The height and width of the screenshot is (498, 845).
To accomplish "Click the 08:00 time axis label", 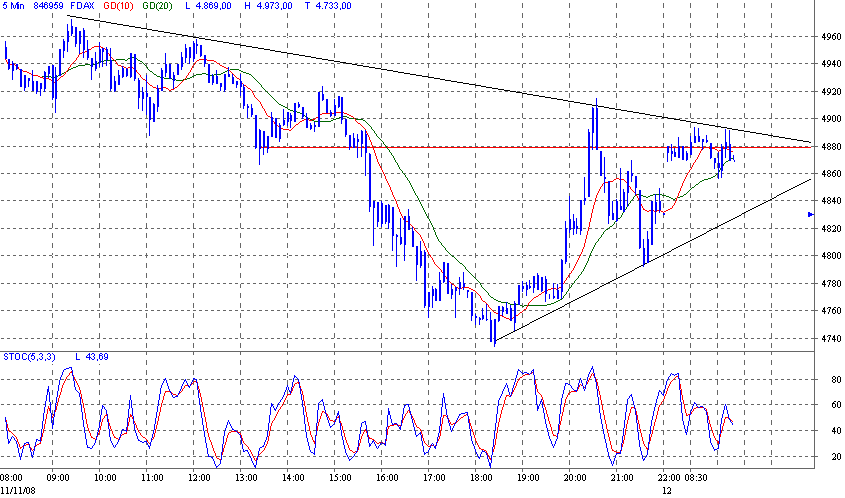I will [x=11, y=478].
